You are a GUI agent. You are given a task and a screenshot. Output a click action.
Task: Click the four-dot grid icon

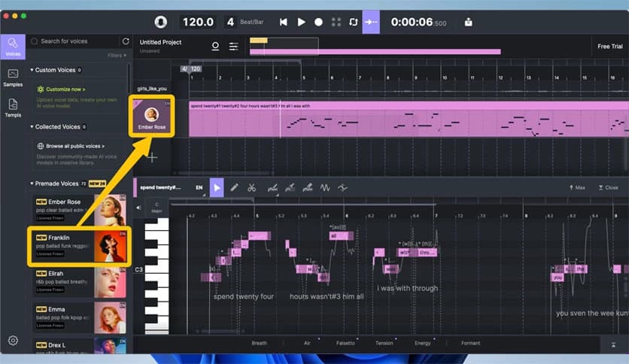click(x=336, y=22)
